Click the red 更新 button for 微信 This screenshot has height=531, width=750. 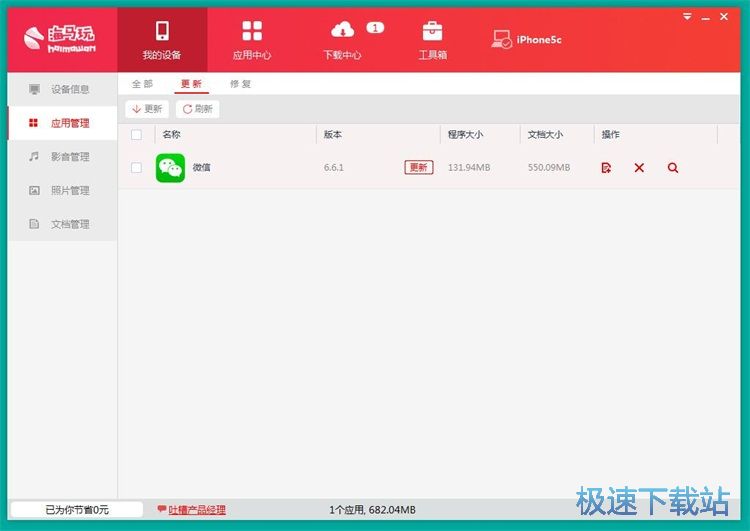click(x=419, y=167)
